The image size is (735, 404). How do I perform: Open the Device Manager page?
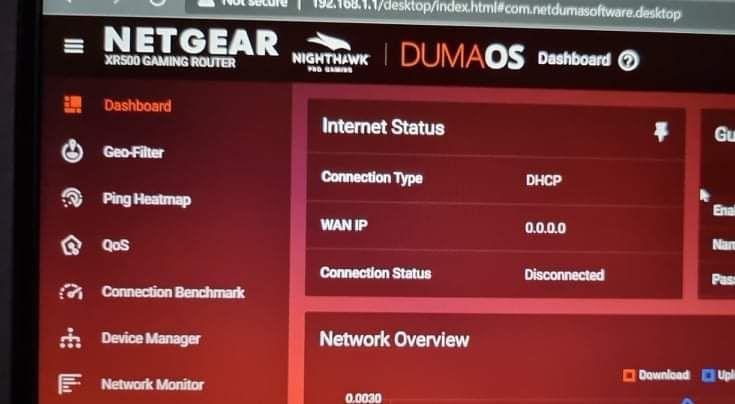151,338
